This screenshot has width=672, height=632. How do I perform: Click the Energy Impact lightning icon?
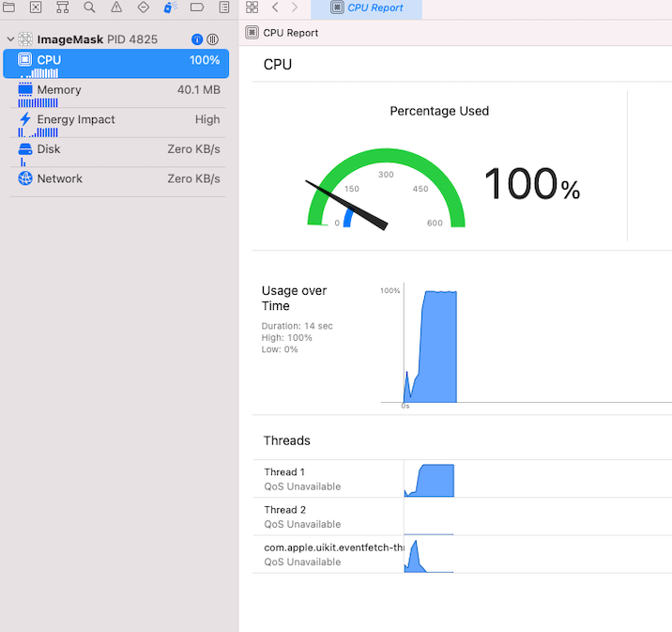[x=25, y=118]
